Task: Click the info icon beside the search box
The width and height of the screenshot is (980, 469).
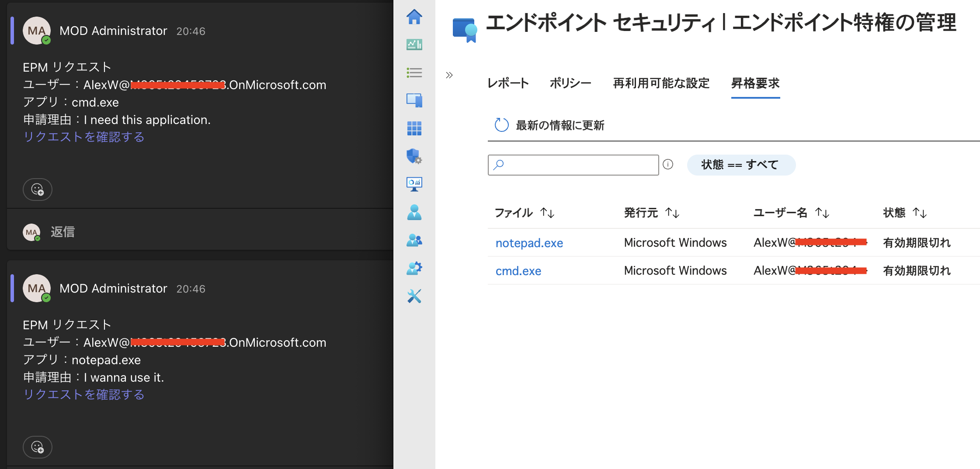Action: [668, 164]
